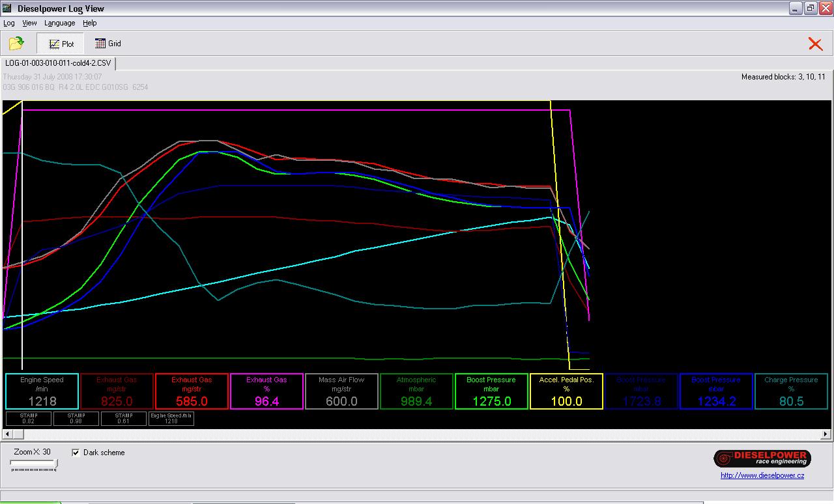Toggle the green Boost Pressure 1275.0 box
Viewport: 834px width, 504px height.
[491, 391]
